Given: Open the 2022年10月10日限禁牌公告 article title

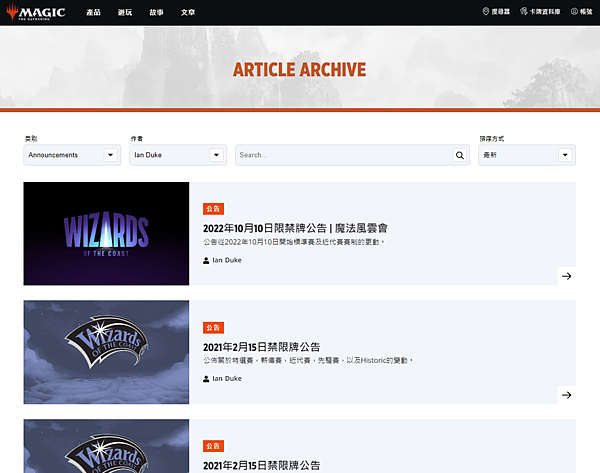Looking at the screenshot, I should tap(295, 228).
